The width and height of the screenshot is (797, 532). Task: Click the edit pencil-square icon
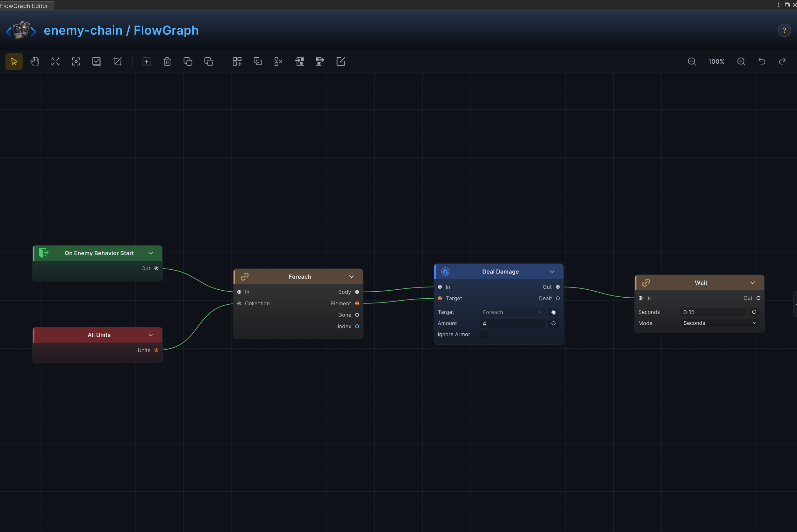[x=341, y=61]
